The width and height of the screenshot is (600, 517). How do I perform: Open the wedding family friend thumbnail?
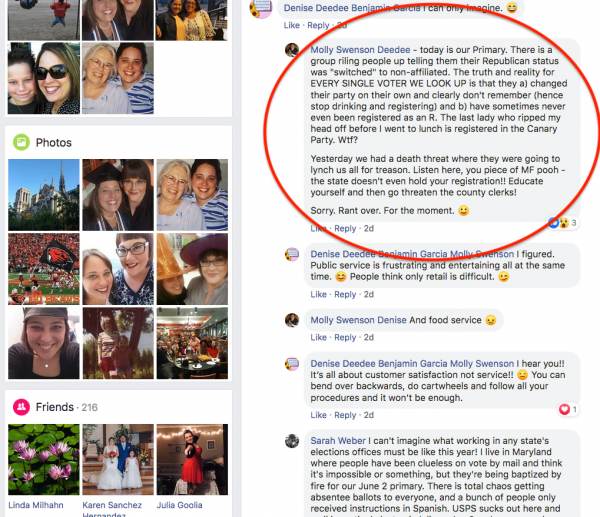coord(118,459)
